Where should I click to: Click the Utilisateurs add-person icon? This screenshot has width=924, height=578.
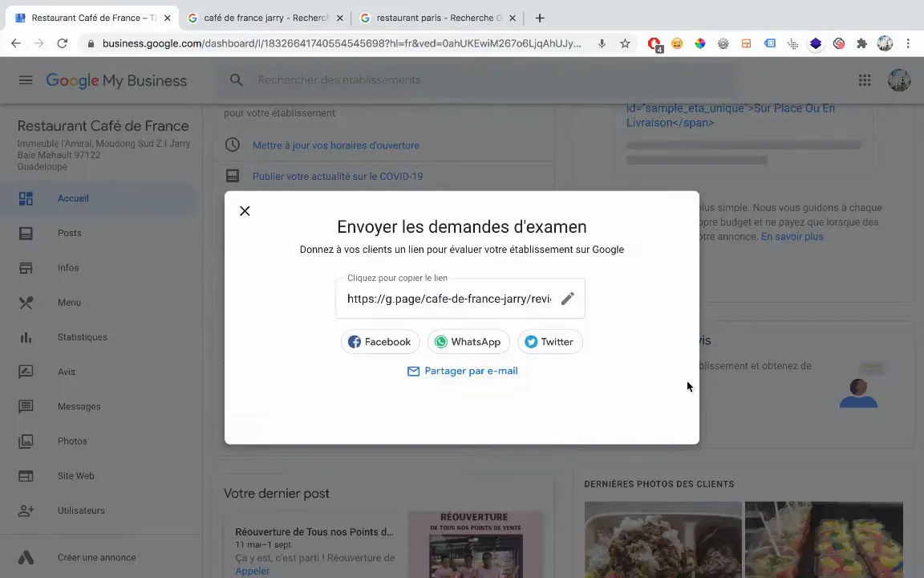[x=26, y=511]
